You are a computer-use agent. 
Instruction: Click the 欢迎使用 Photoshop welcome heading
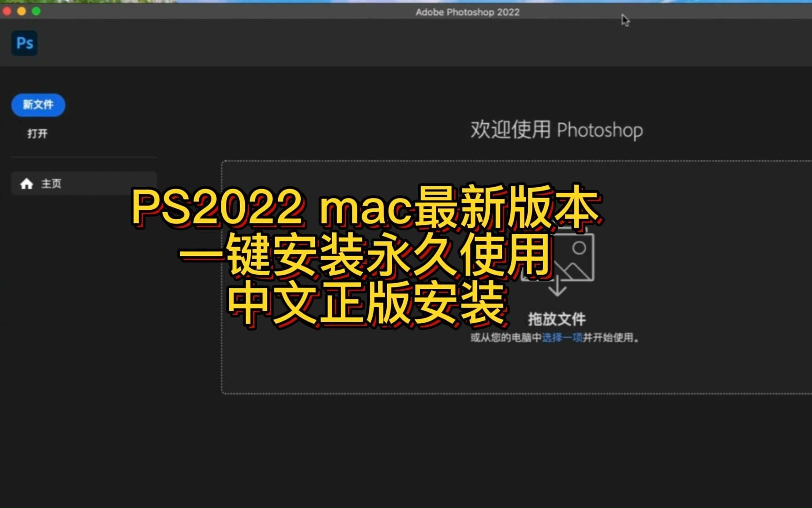pos(556,130)
